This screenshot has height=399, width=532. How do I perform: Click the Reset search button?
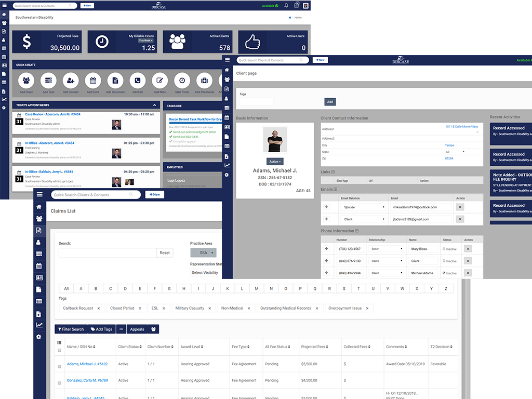165,253
